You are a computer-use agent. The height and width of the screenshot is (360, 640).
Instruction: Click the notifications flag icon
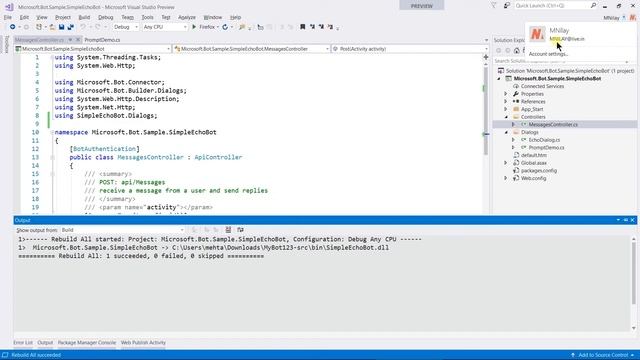494,6
